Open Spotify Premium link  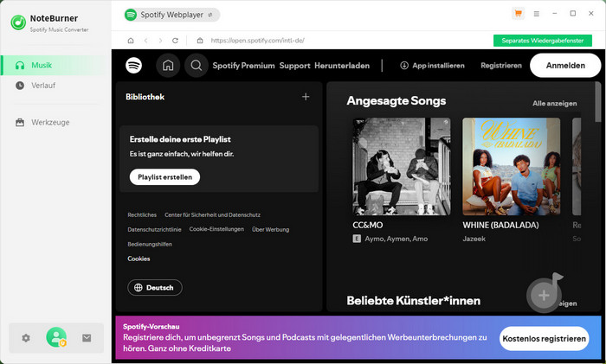(x=243, y=66)
